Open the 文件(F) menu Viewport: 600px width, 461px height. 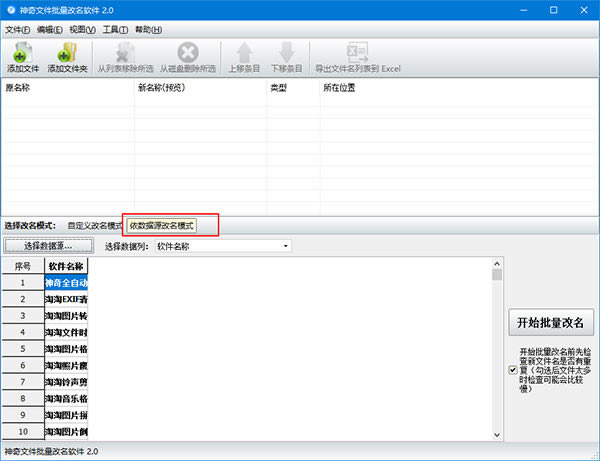click(x=18, y=29)
